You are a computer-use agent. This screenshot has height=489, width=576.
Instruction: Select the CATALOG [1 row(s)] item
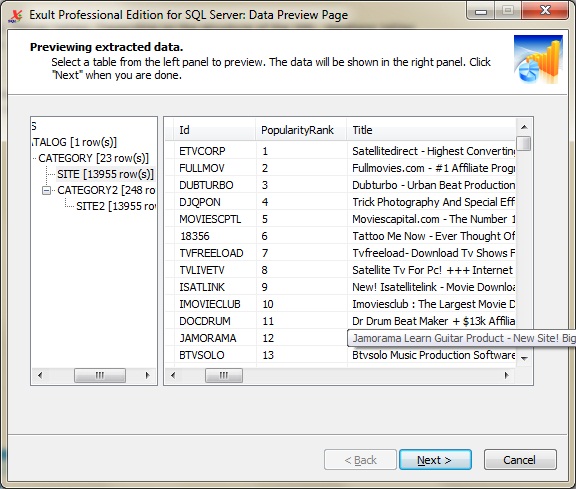(x=75, y=142)
